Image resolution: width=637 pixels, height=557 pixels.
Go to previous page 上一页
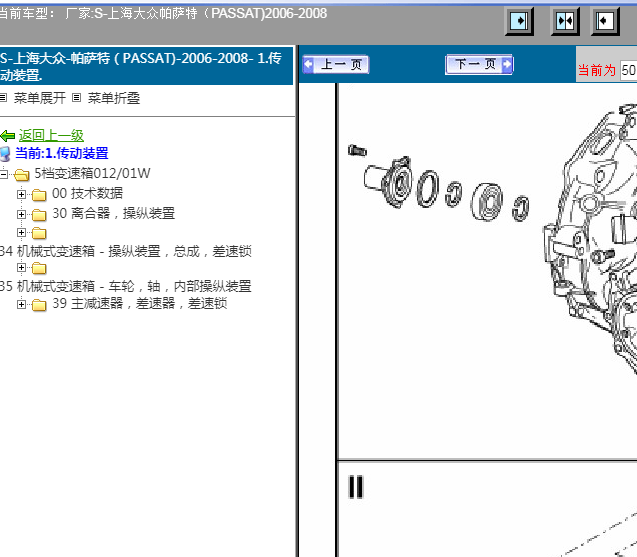point(336,65)
